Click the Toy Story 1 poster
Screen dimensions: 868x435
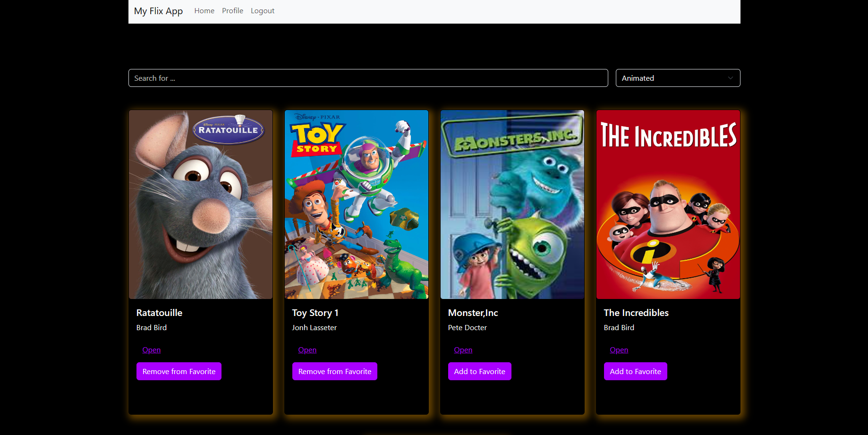click(356, 204)
